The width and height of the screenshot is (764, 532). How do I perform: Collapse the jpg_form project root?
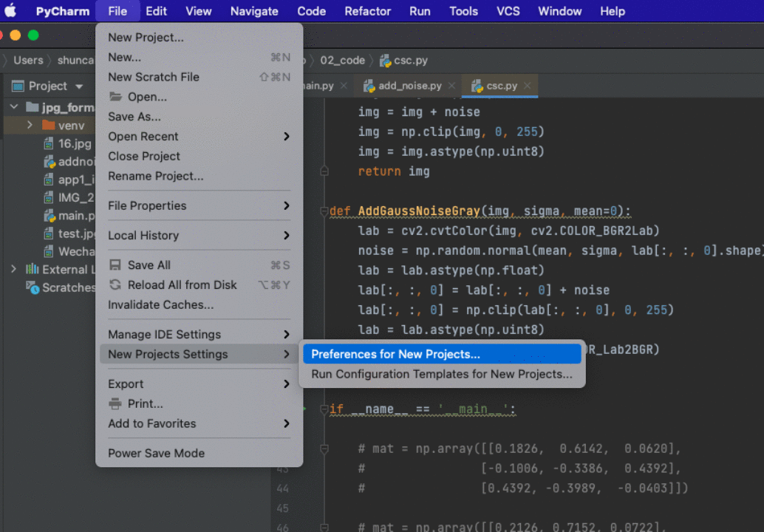pos(14,106)
